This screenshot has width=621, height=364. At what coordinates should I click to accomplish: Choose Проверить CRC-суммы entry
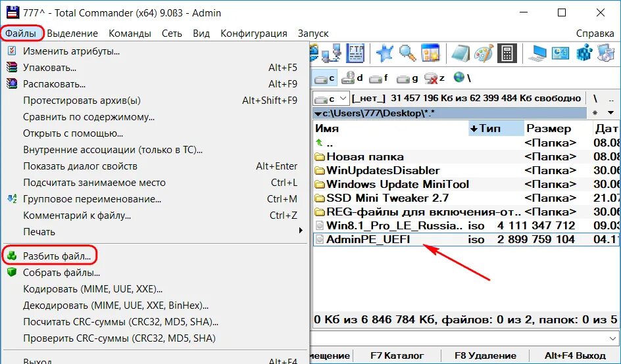tap(155, 338)
